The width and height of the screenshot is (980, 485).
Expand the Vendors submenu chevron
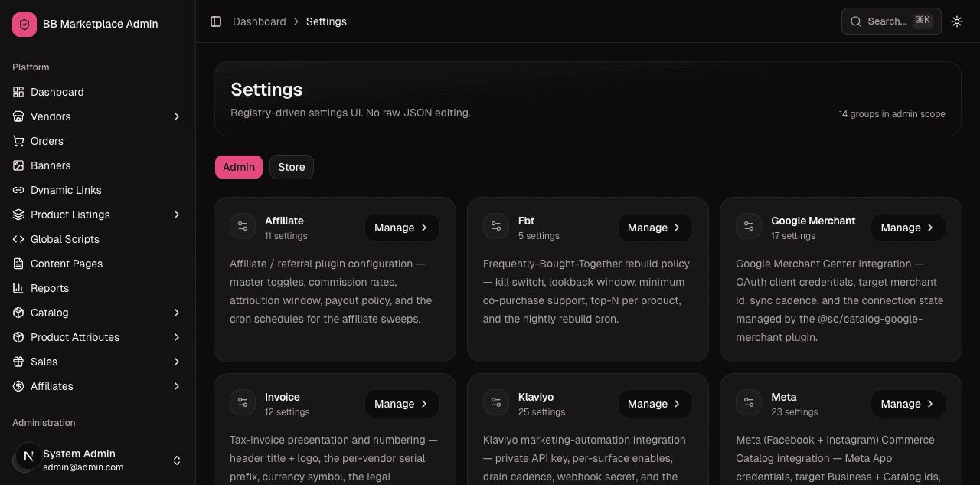tap(177, 116)
